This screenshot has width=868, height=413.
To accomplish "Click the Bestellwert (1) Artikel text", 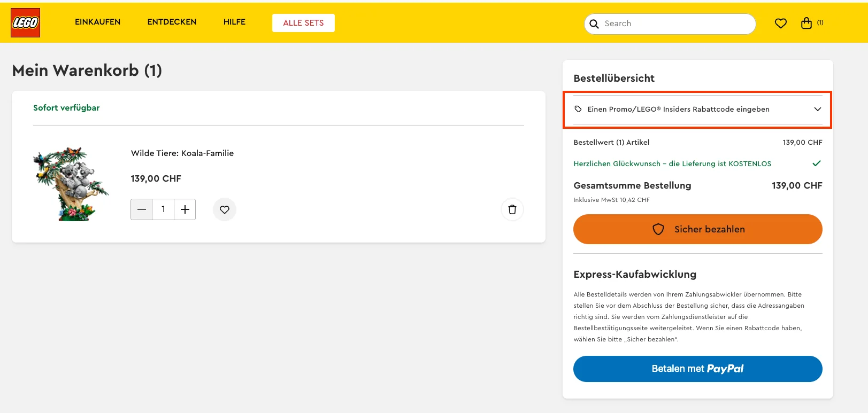I will 611,142.
